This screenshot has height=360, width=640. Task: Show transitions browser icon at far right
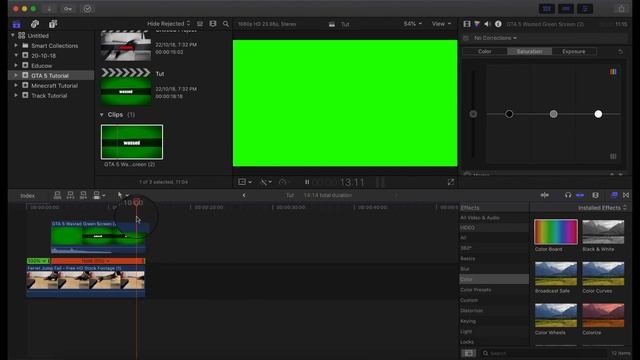(x=626, y=195)
